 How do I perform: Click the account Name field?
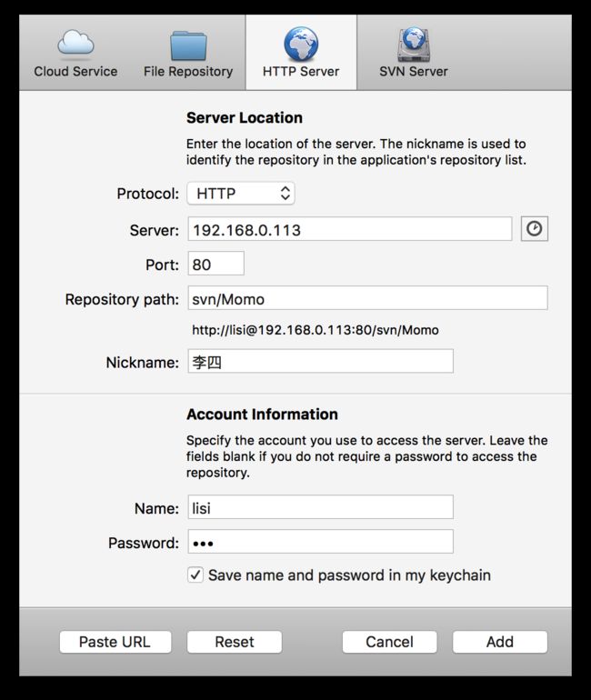[x=320, y=506]
